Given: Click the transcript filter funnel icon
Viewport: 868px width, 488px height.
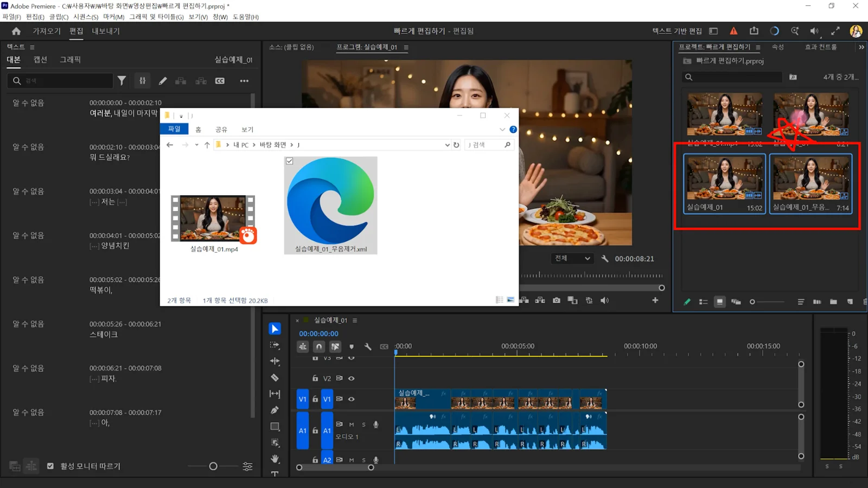Looking at the screenshot, I should tap(122, 81).
